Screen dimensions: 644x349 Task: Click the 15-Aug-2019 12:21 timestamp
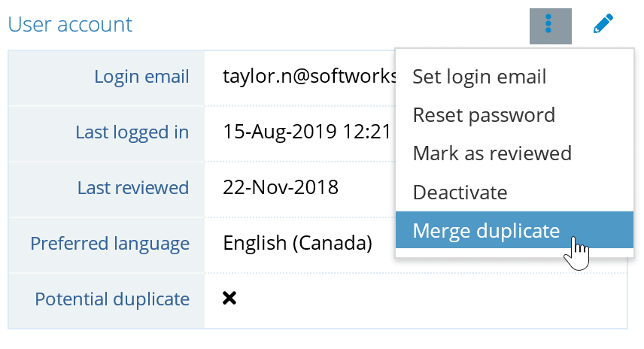[307, 132]
